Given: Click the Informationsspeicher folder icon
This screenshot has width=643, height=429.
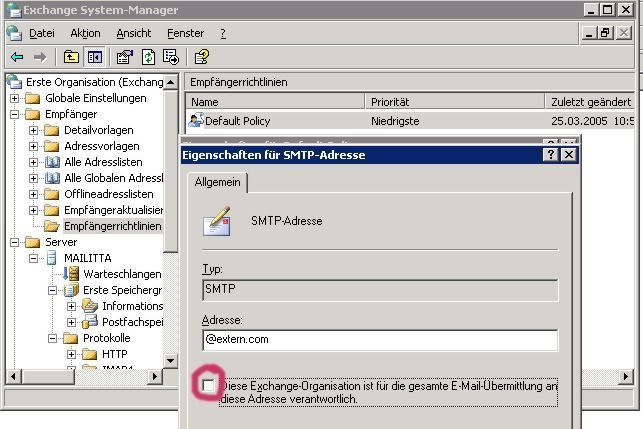Looking at the screenshot, I should pos(90,306).
